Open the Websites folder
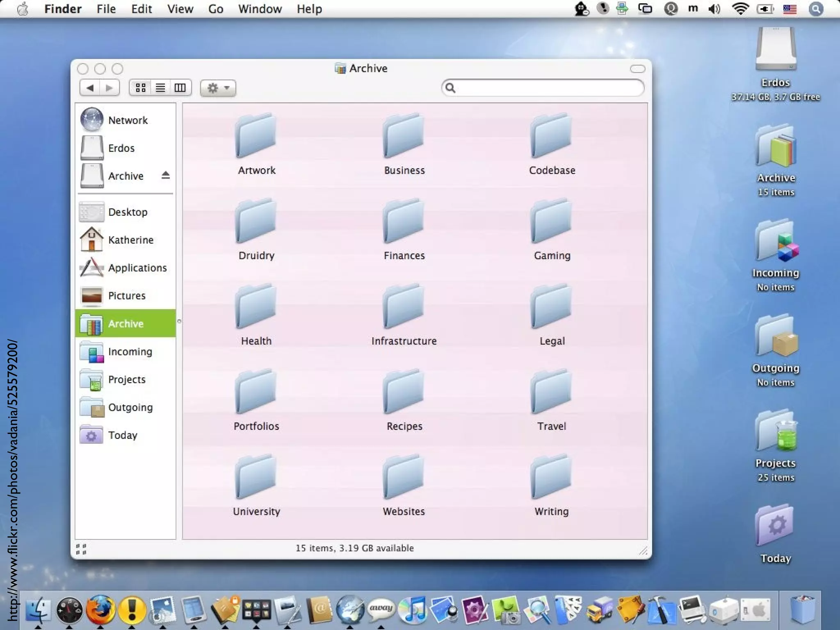Image resolution: width=840 pixels, height=630 pixels. [x=404, y=478]
